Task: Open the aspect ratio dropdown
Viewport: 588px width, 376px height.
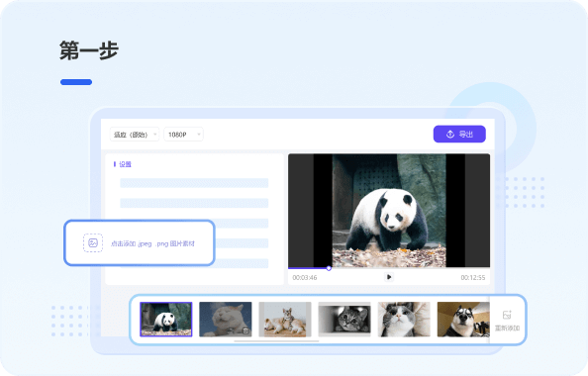Action: (x=135, y=135)
